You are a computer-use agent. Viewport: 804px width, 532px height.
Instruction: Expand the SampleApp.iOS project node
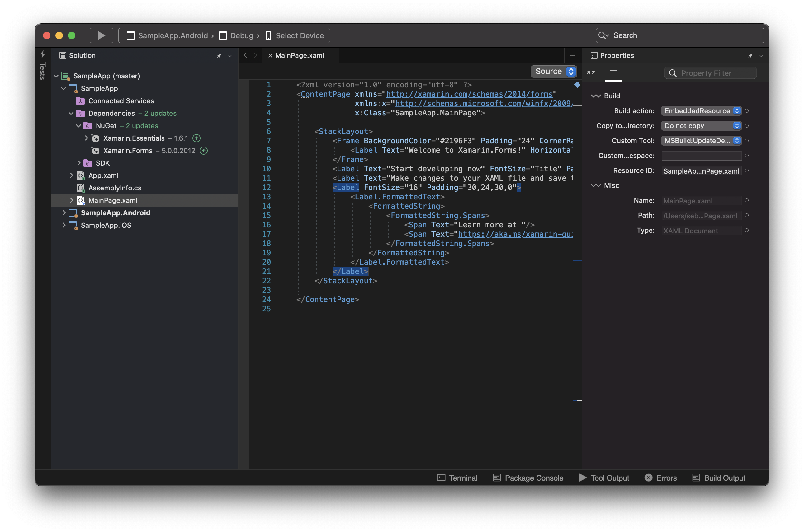pos(64,225)
